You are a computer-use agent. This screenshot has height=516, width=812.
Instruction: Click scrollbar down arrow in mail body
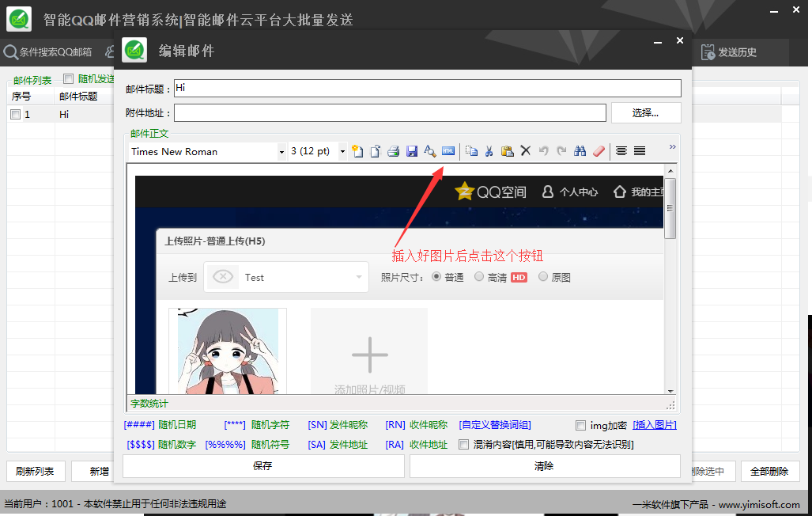click(x=670, y=391)
